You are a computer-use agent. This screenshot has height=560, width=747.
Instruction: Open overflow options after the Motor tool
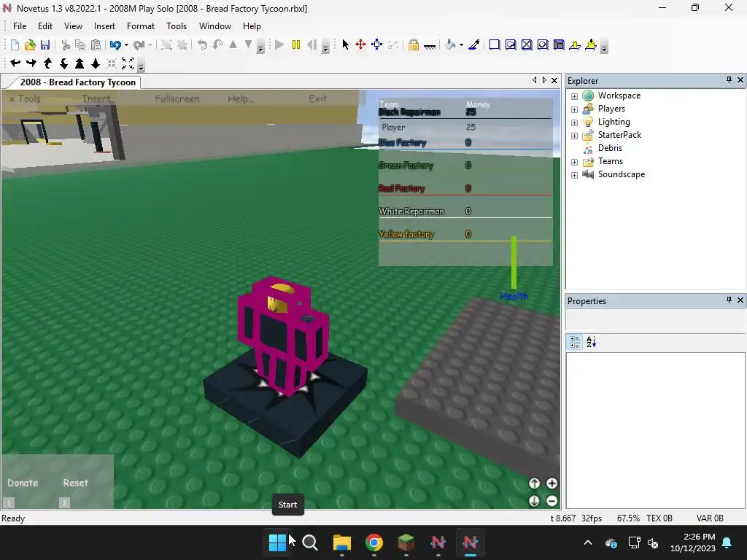604,47
